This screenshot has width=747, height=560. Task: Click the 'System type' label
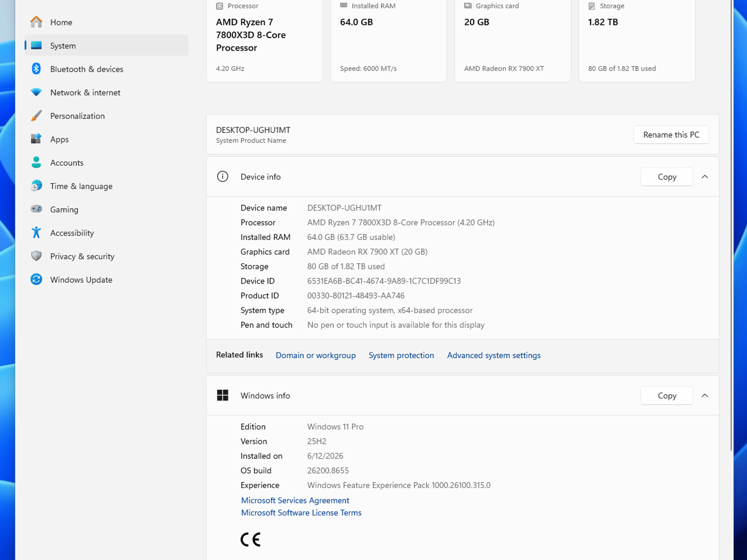click(262, 310)
